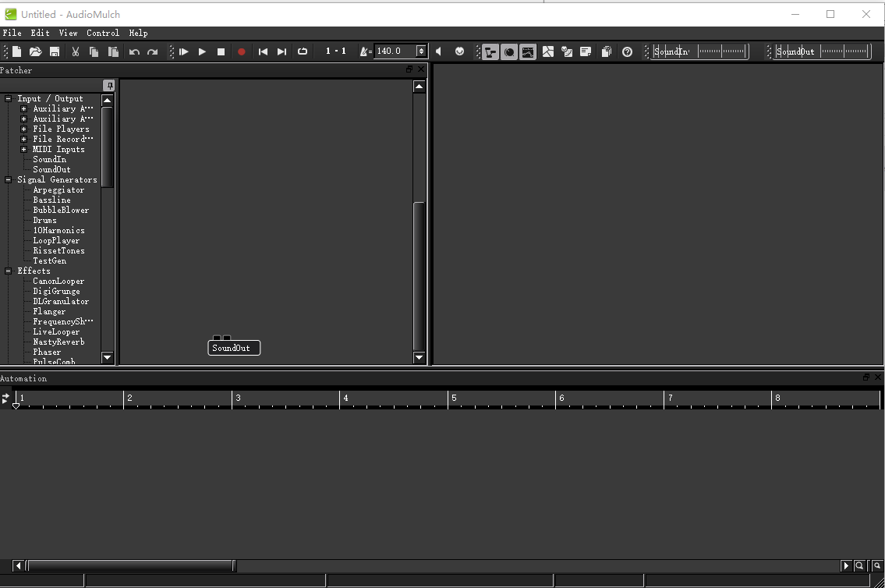
Task: Open the Control menu
Action: pyautogui.click(x=103, y=33)
